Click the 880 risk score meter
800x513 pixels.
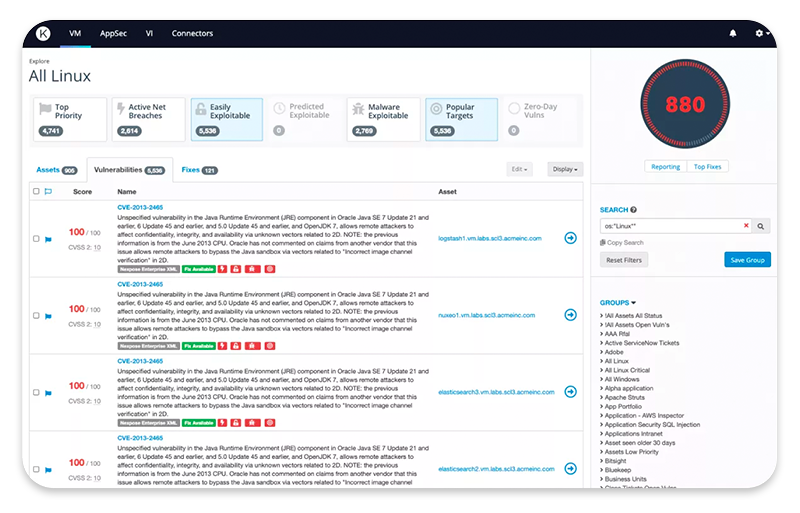685,105
